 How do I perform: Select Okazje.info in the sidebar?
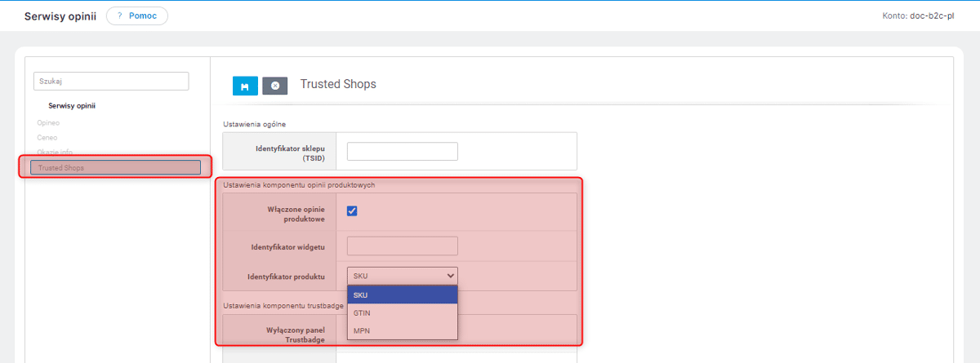(55, 152)
